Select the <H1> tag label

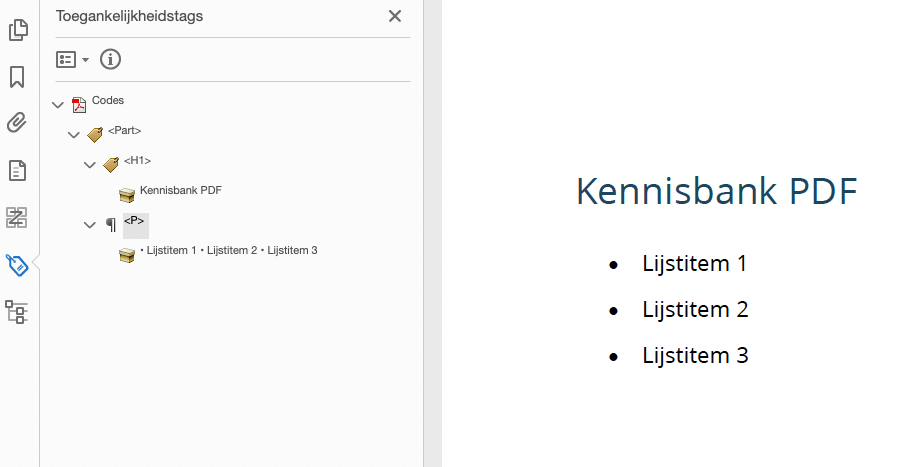(x=138, y=161)
